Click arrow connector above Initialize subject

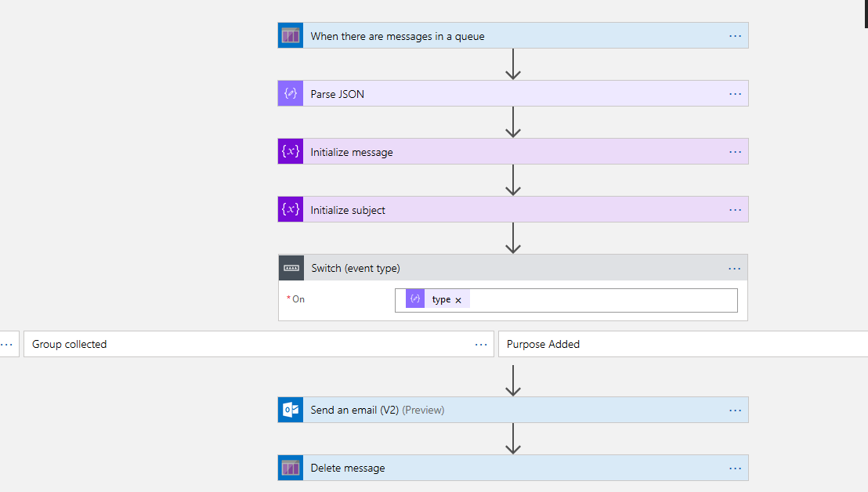coord(513,180)
